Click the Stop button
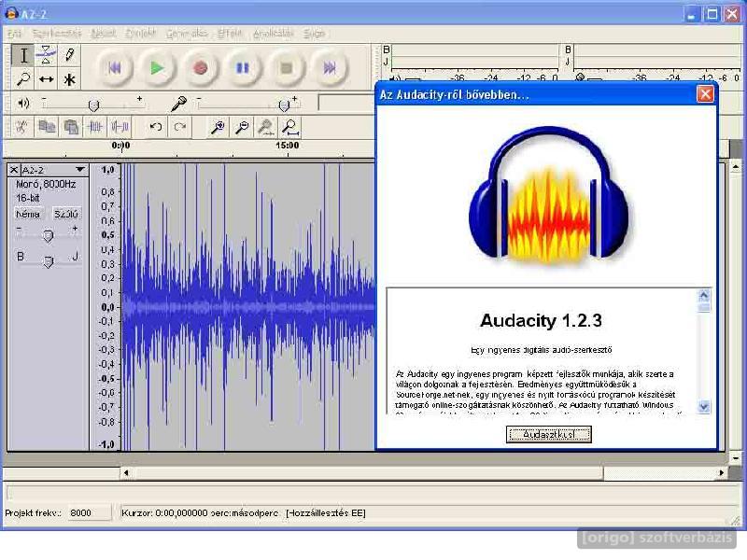The height and width of the screenshot is (560, 747). (287, 68)
